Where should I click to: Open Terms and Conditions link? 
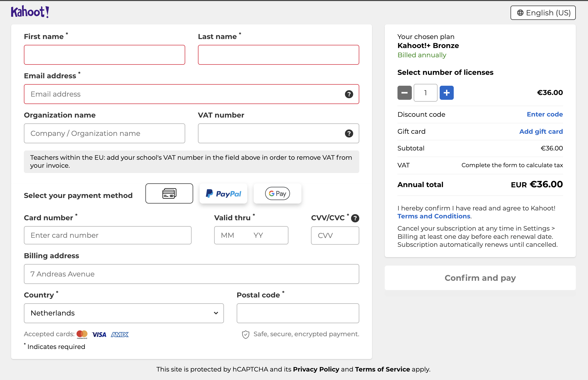click(x=434, y=216)
